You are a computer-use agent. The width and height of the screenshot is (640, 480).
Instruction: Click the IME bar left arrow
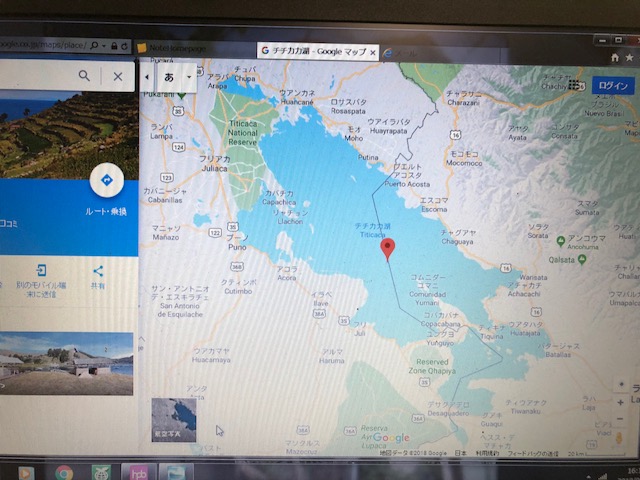pos(147,77)
